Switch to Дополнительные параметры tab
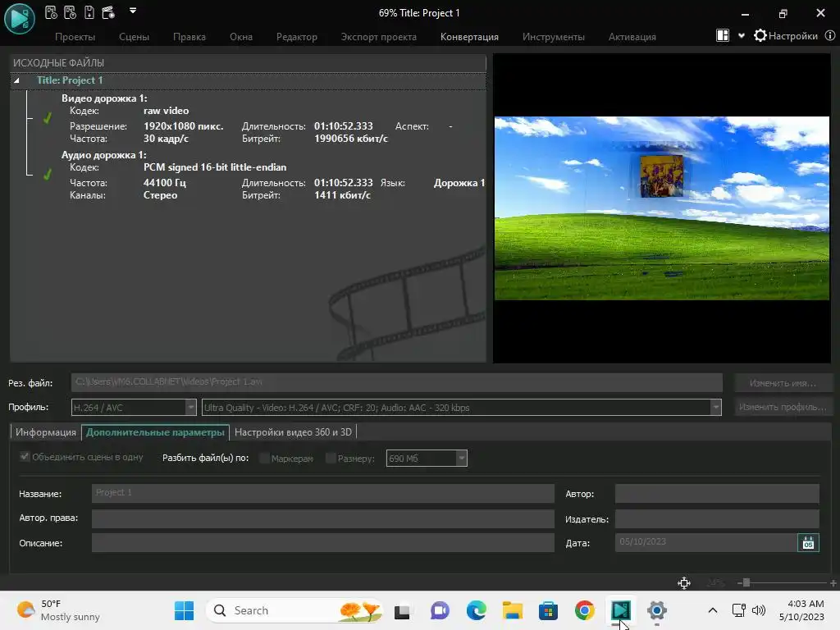840x630 pixels. point(155,432)
